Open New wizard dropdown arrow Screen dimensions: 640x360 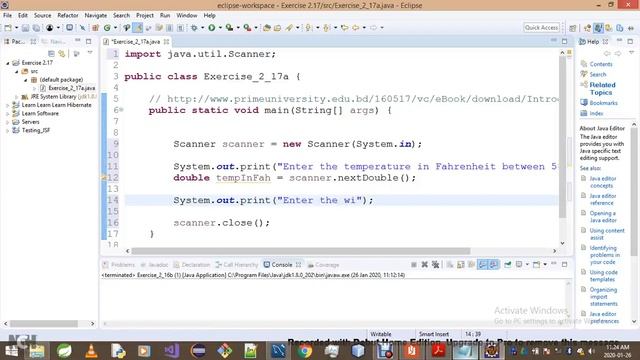click(16, 28)
